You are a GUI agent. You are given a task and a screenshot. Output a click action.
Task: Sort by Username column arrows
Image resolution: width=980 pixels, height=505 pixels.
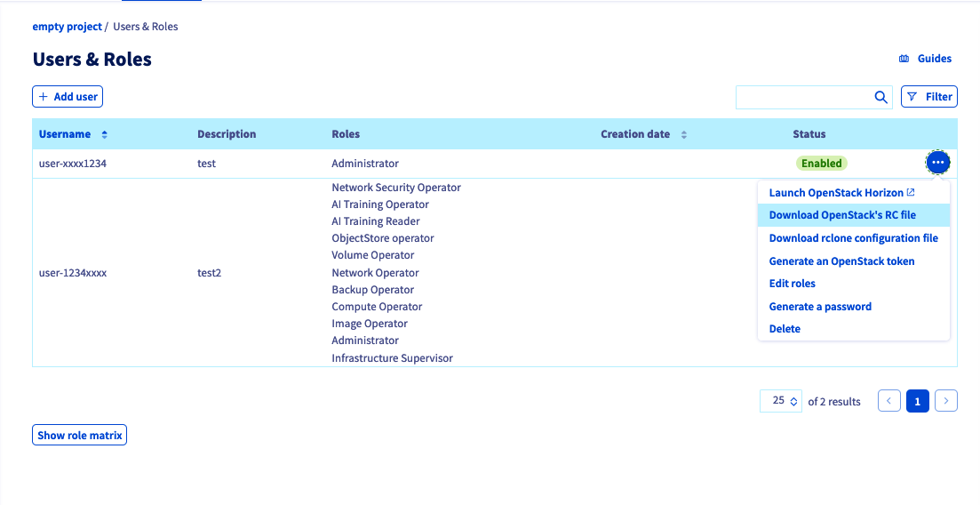click(x=104, y=134)
